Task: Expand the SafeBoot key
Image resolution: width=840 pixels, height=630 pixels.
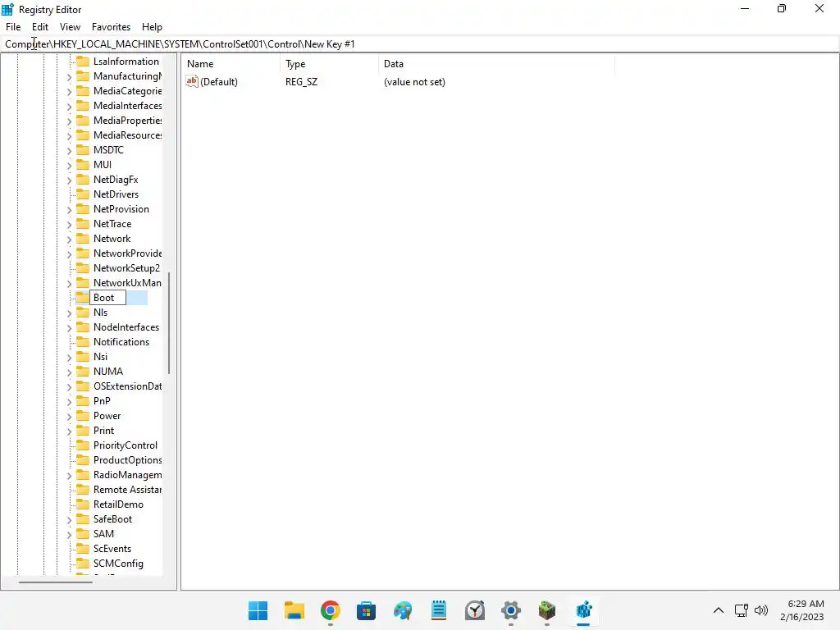Action: coord(69,519)
